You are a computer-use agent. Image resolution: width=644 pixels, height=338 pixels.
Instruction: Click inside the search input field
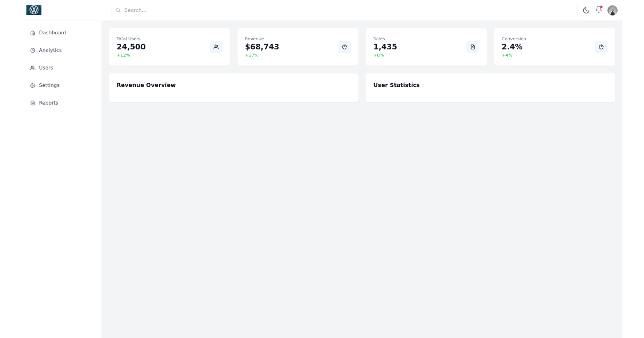343,10
